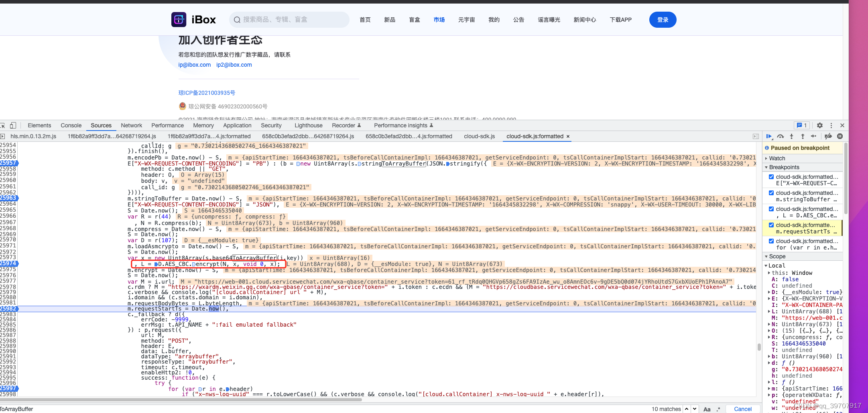
Task: Step into the next function call
Action: pyautogui.click(x=792, y=136)
